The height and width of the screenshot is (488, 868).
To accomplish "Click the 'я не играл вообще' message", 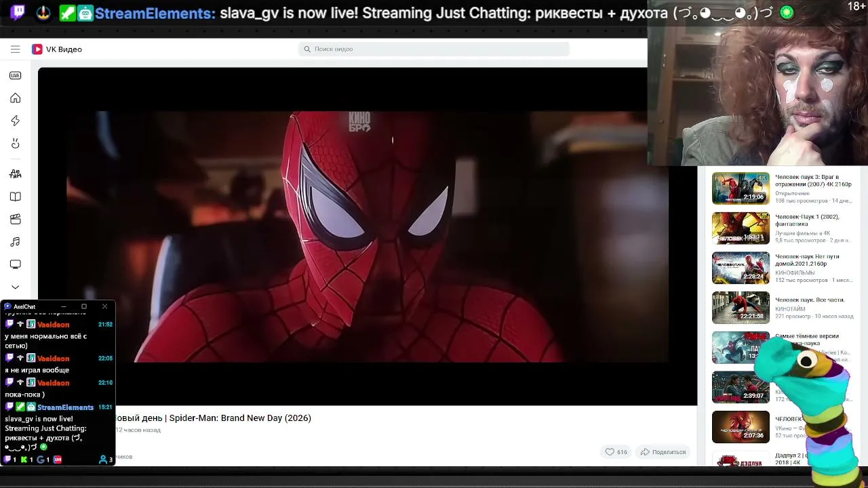I will (x=37, y=370).
